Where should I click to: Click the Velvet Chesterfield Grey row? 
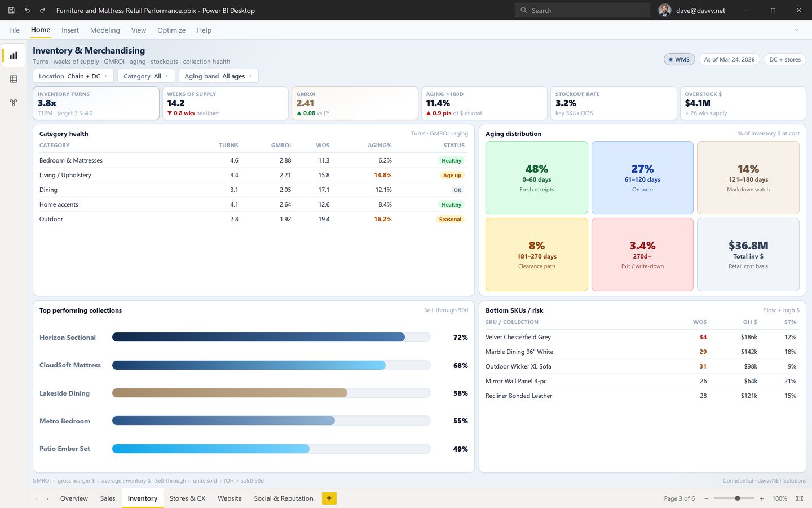pos(642,337)
